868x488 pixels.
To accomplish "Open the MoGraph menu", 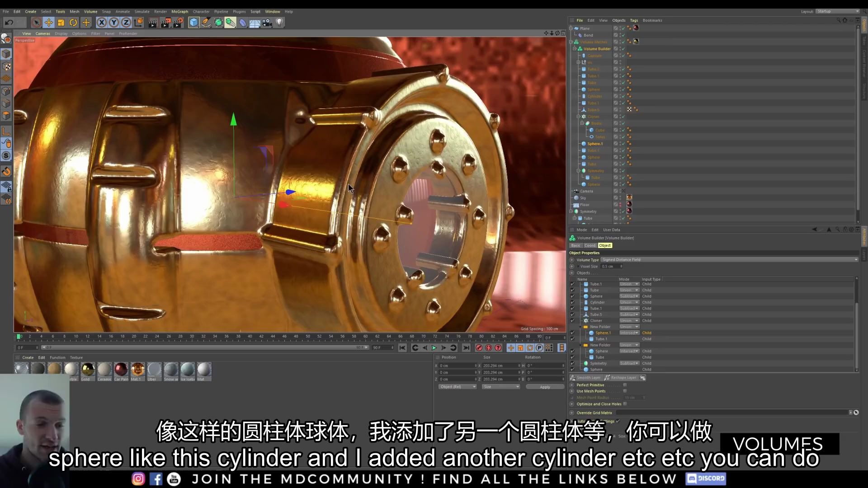I will tap(179, 11).
